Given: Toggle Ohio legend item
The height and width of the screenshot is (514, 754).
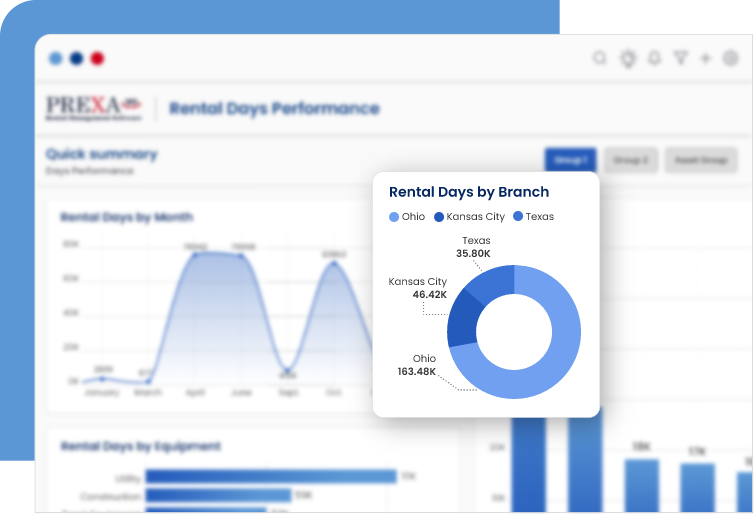Looking at the screenshot, I should tap(407, 216).
